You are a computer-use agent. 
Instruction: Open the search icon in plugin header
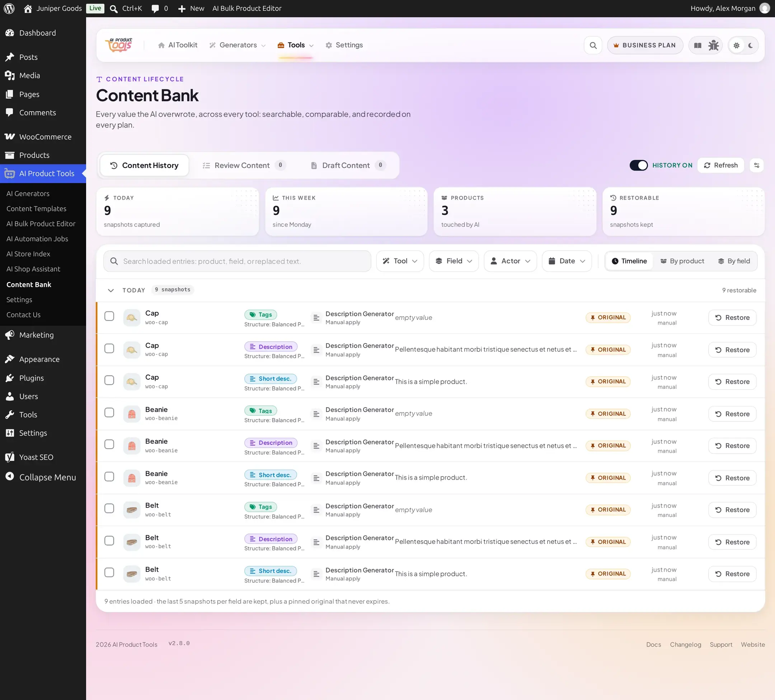tap(593, 45)
